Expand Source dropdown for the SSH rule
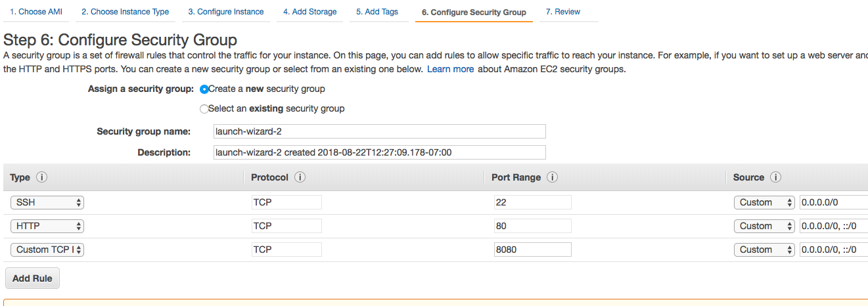Screen dimensions: 868x306 tap(764, 202)
